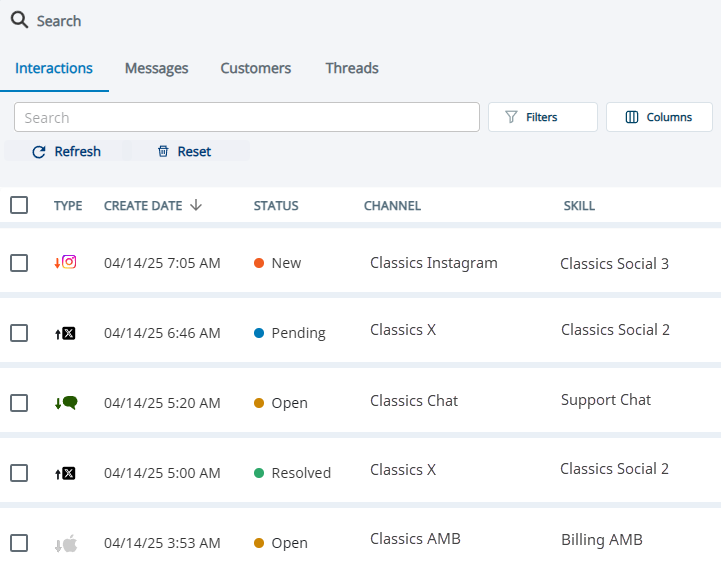Click the Instagram type icon in 7:05 AM row
Screen dimensions: 721x571
pyautogui.click(x=69, y=262)
